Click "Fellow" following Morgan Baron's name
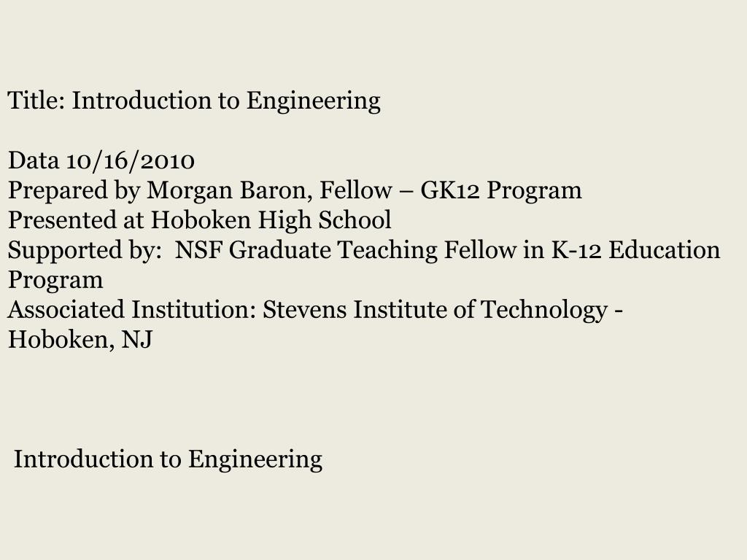This screenshot has height=560, width=747. [356, 190]
